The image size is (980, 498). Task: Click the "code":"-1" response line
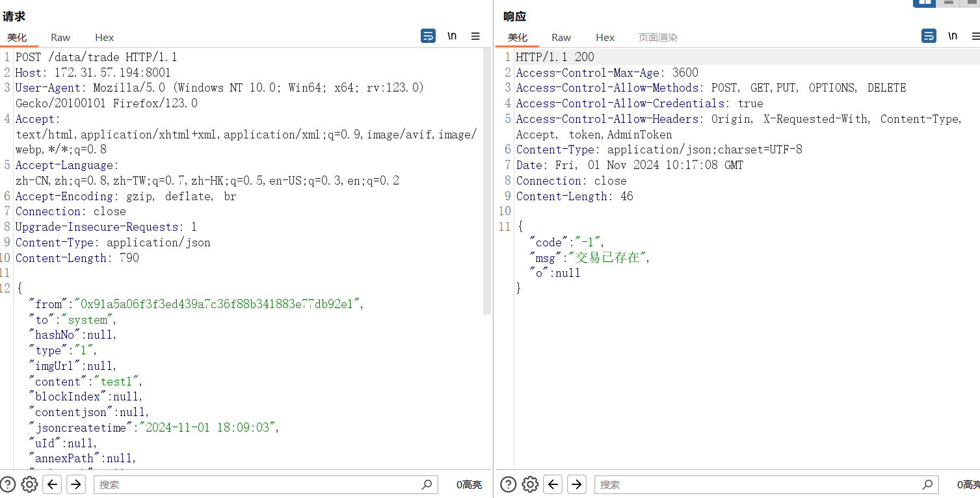click(566, 242)
